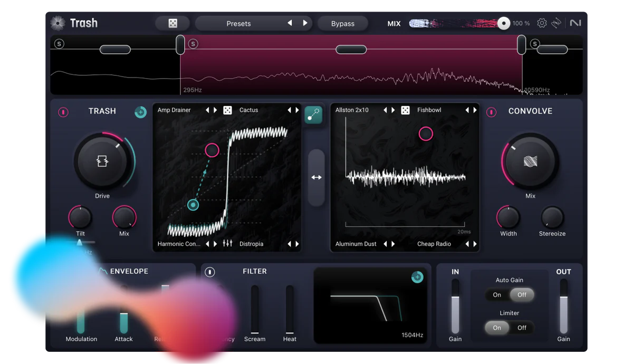Go to previous preset arrow
Viewport: 633px width, 364px height.
pos(290,23)
